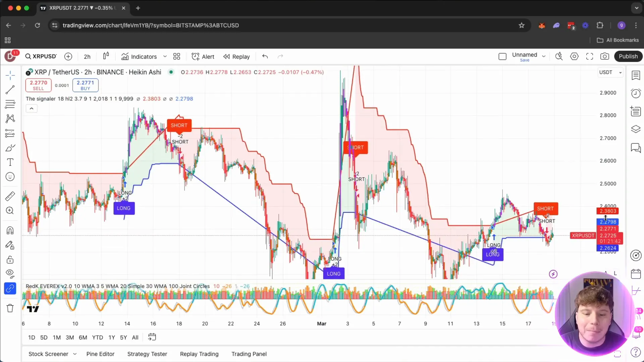Open the Indicators dialog
Image resolution: width=644 pixels, height=362 pixels.
click(139, 57)
